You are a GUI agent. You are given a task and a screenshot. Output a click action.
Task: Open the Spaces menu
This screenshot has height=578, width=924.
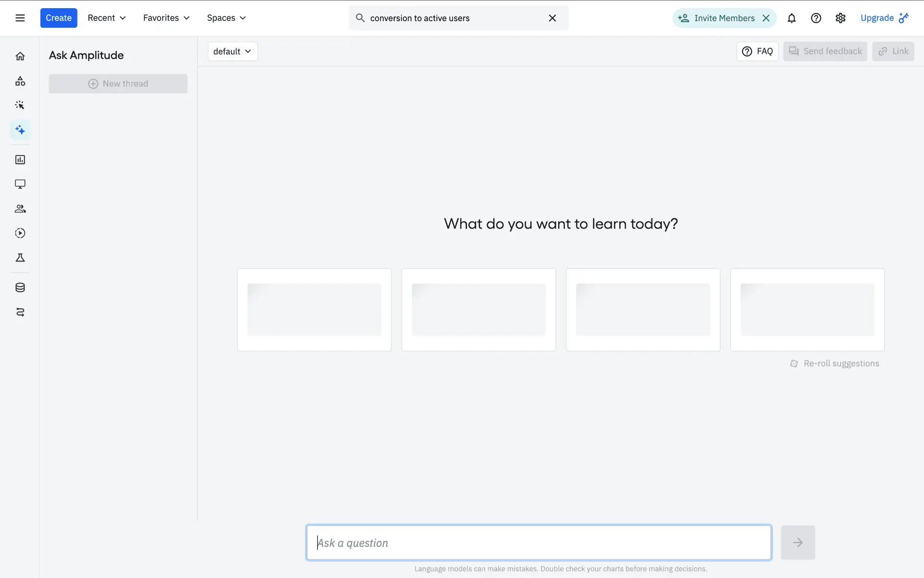tap(226, 18)
